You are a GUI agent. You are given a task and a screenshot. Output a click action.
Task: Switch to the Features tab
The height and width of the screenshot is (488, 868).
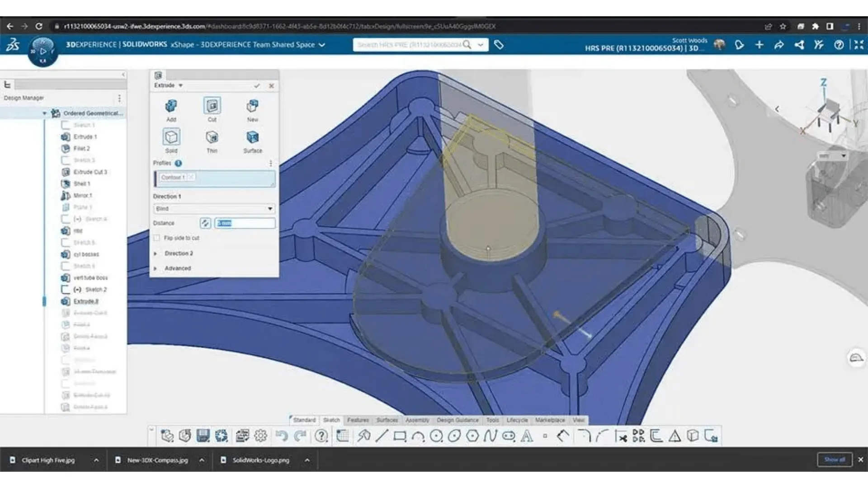(358, 420)
